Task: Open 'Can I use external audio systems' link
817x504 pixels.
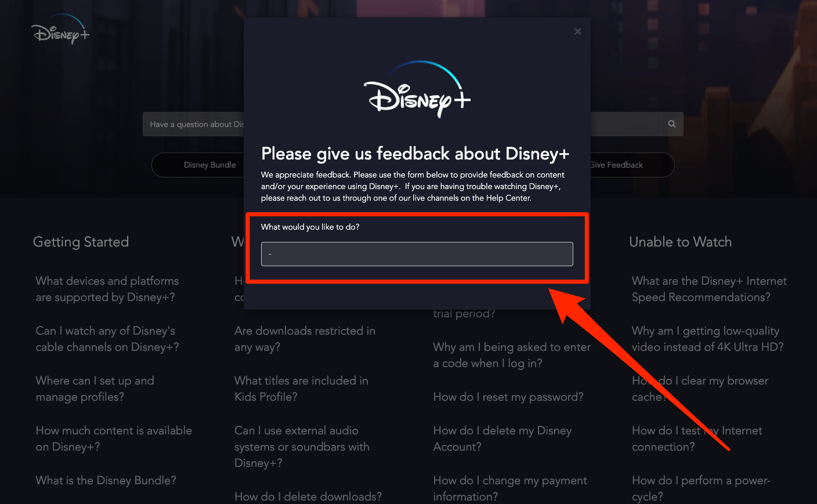Action: click(x=302, y=447)
